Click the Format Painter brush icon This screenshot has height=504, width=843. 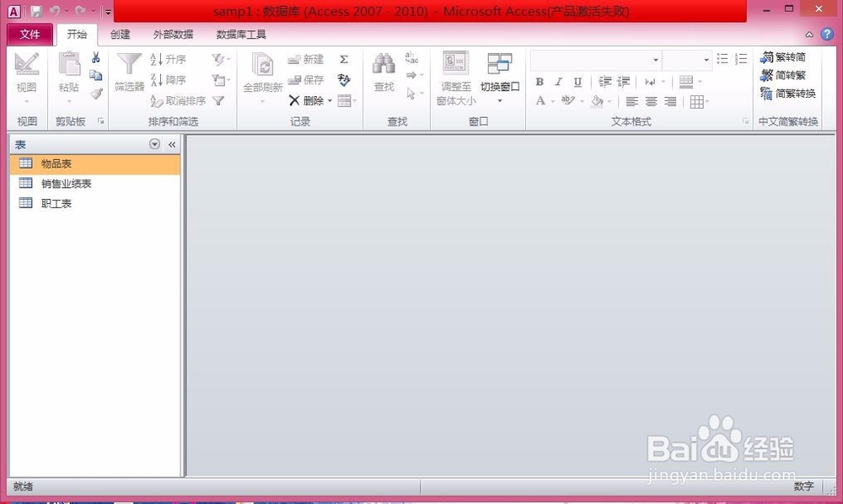pos(96,94)
